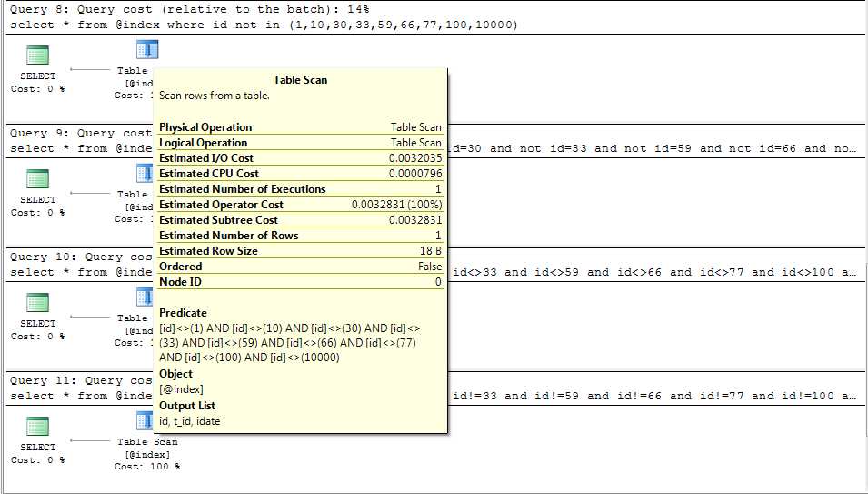Select the Table Scan icon in Query 10
This screenshot has height=494, width=868.
pyautogui.click(x=145, y=297)
